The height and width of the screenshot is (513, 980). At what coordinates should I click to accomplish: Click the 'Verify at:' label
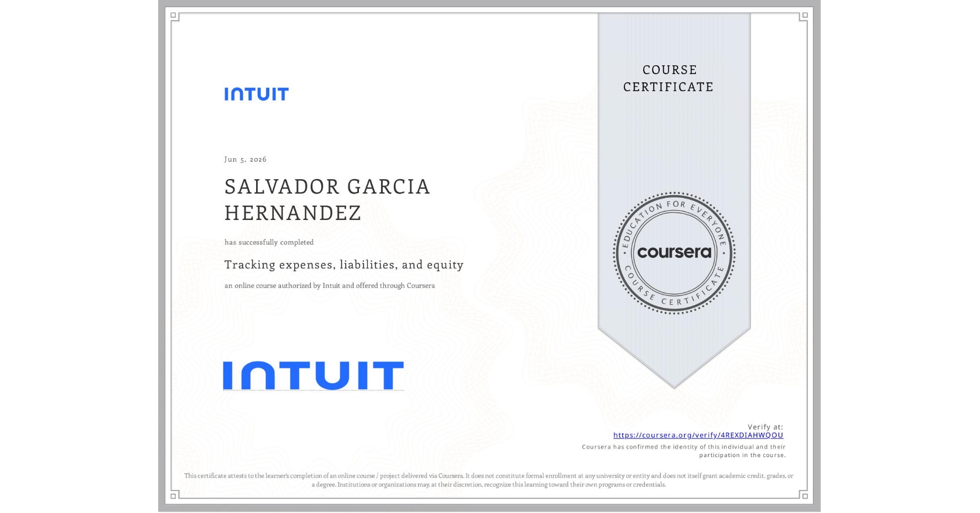(x=765, y=427)
